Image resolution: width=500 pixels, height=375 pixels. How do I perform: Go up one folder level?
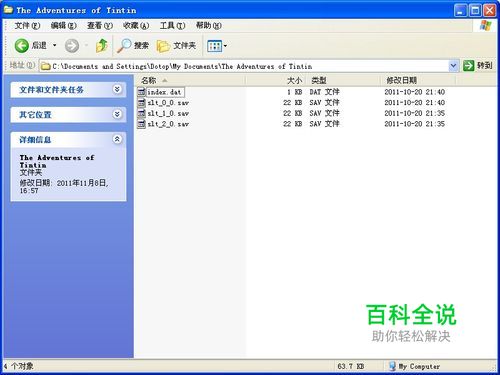coord(101,45)
